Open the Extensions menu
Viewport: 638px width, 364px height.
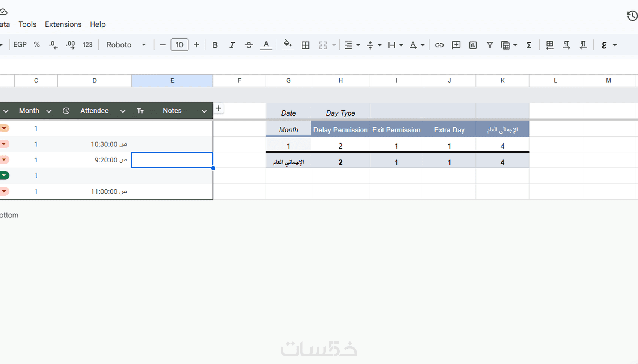pos(63,24)
